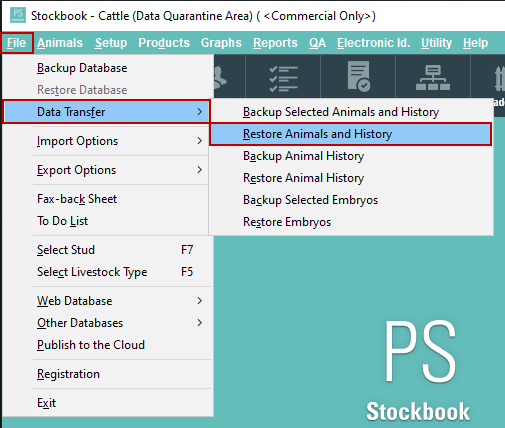Open the Utility menu
505x428 pixels.
coord(436,43)
